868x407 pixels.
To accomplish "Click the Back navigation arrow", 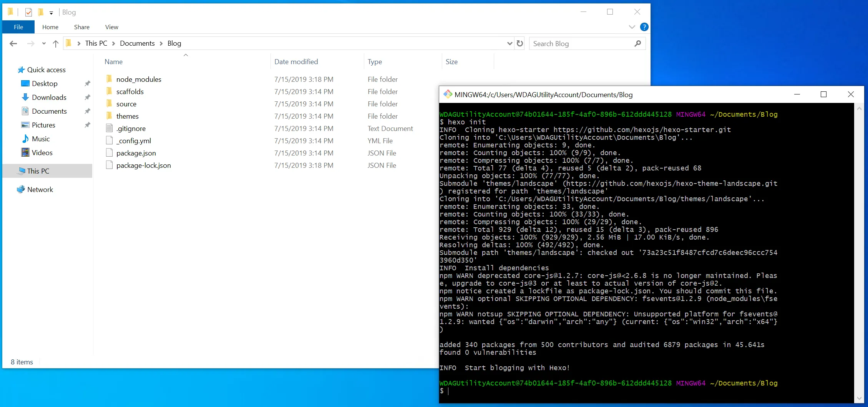I will [x=13, y=44].
